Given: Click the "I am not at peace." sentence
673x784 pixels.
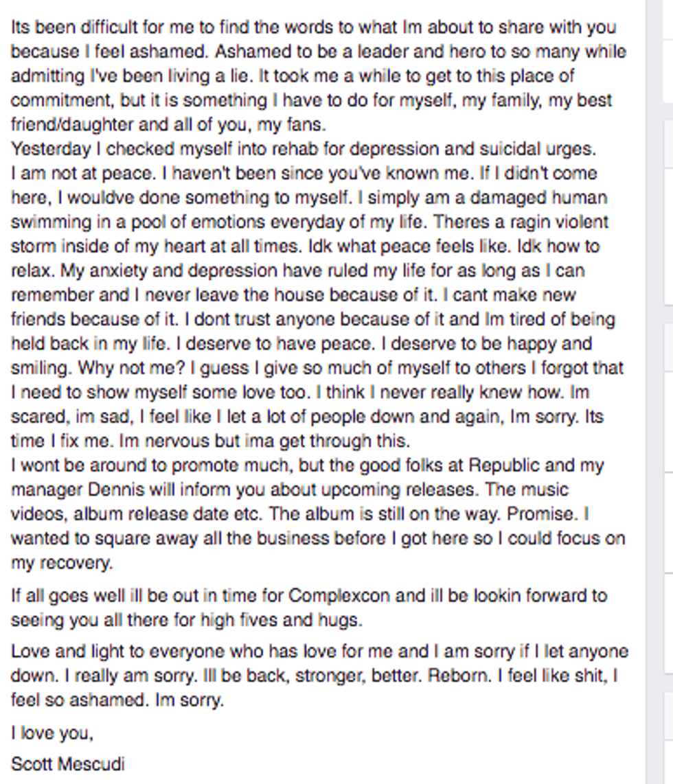Looking at the screenshot, I should (66, 173).
